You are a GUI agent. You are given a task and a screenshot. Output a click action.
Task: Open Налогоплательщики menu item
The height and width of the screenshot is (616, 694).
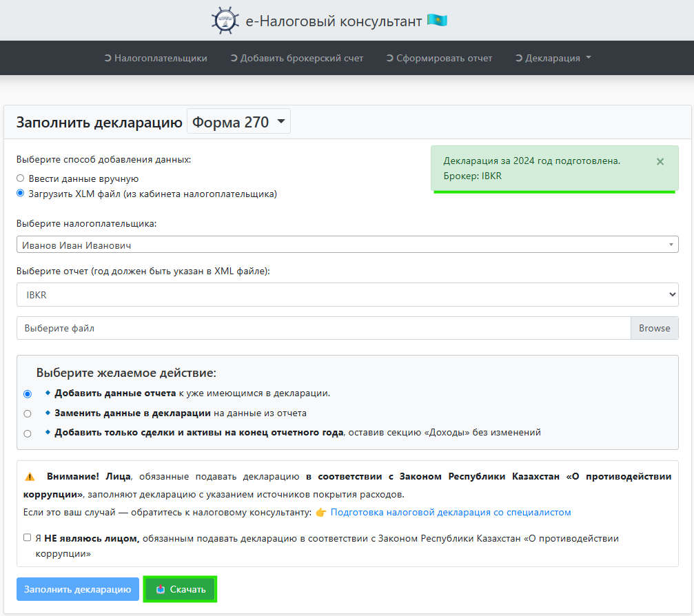tap(155, 58)
